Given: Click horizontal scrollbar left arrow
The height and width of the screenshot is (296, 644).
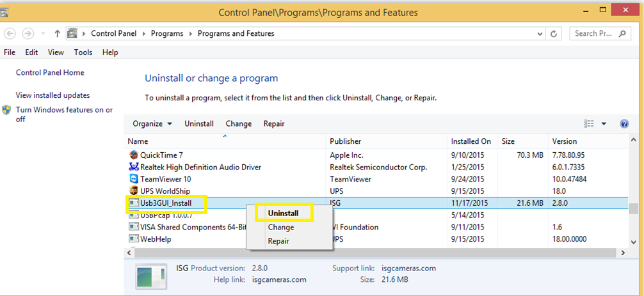Looking at the screenshot, I should tap(130, 253).
